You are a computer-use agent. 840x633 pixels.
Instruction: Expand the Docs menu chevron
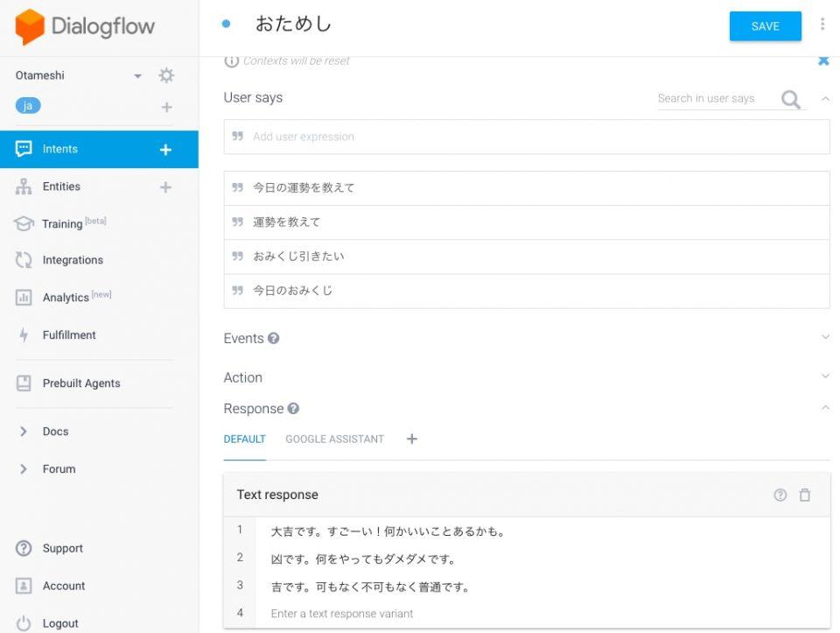[x=23, y=432]
